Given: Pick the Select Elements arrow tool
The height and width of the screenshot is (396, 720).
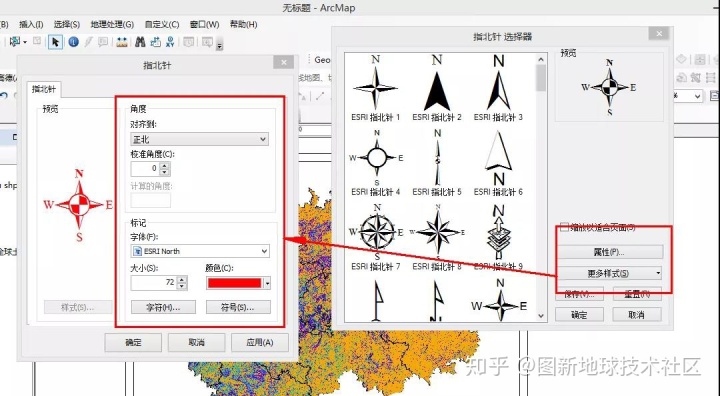Looking at the screenshot, I should coord(55,42).
